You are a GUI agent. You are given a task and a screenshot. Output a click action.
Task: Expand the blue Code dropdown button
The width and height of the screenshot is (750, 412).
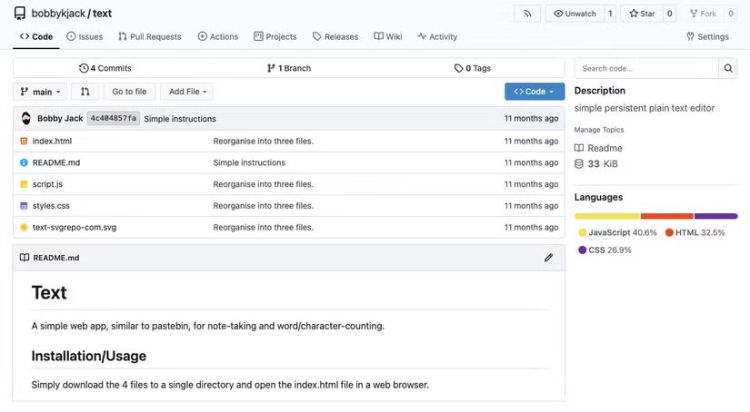tap(534, 92)
